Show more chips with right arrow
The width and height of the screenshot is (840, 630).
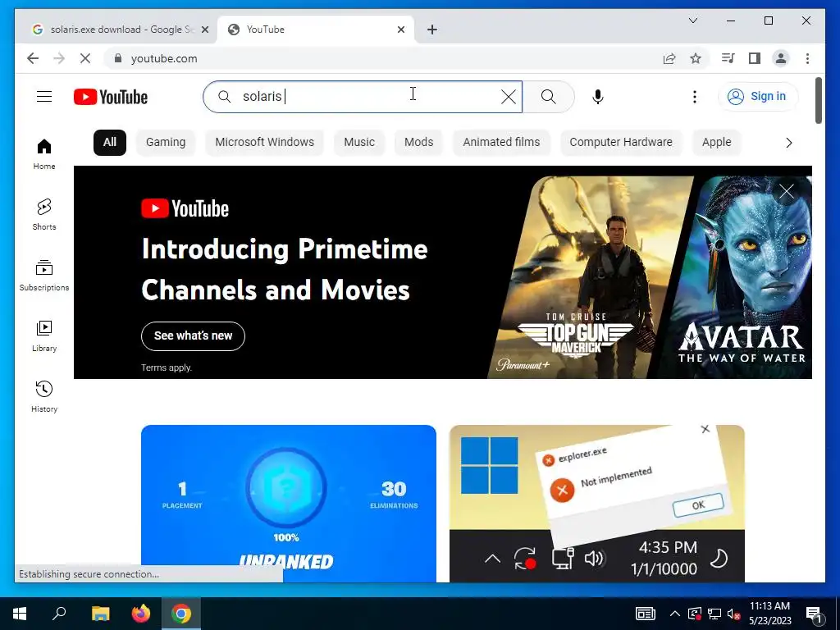click(788, 143)
